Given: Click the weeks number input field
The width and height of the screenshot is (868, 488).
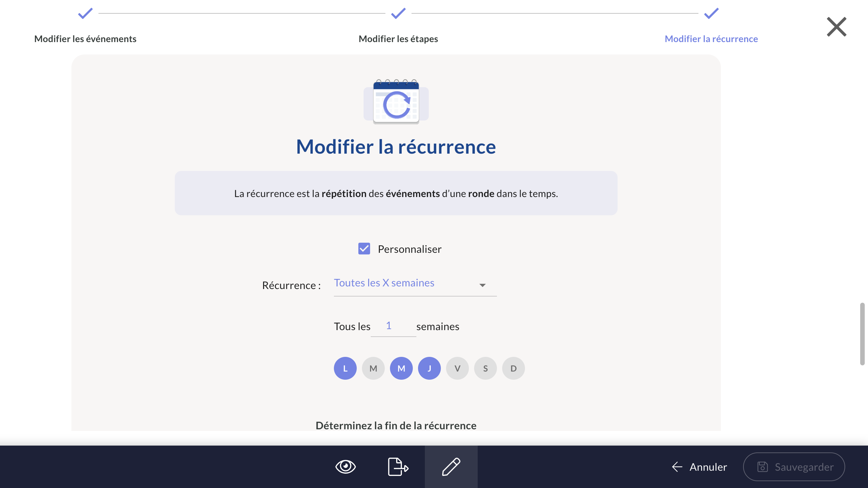Looking at the screenshot, I should [x=393, y=326].
